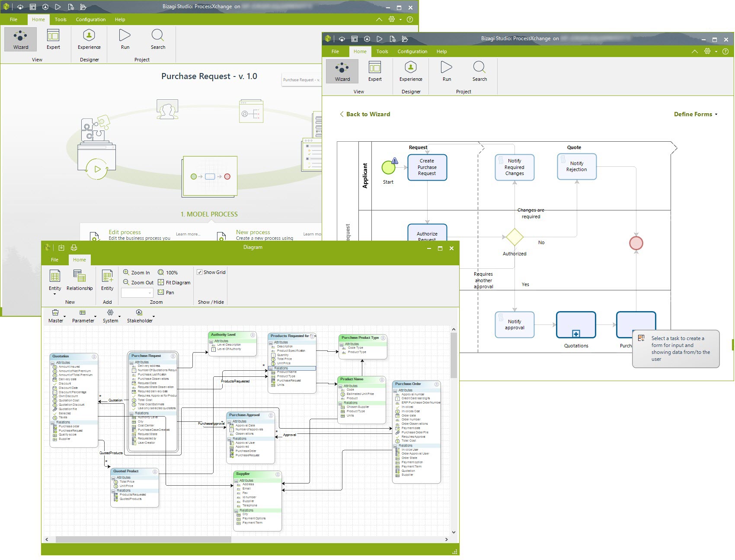
Task: Click Learn more next to Edit process
Action: 188,234
